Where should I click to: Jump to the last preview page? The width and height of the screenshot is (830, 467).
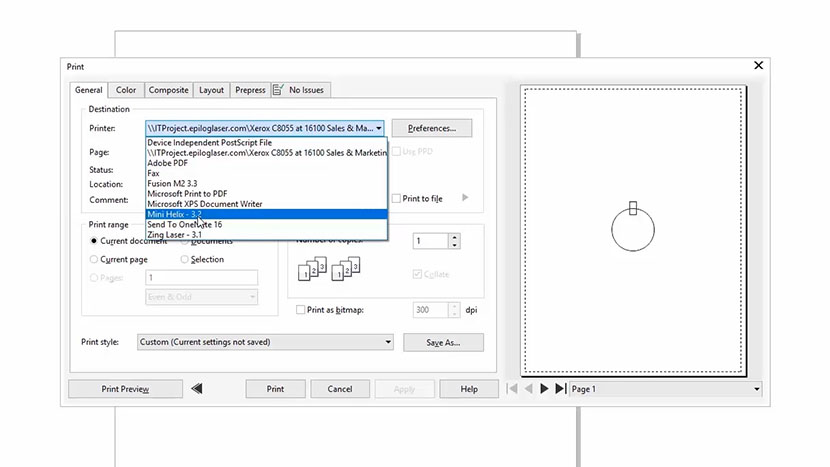(x=560, y=389)
